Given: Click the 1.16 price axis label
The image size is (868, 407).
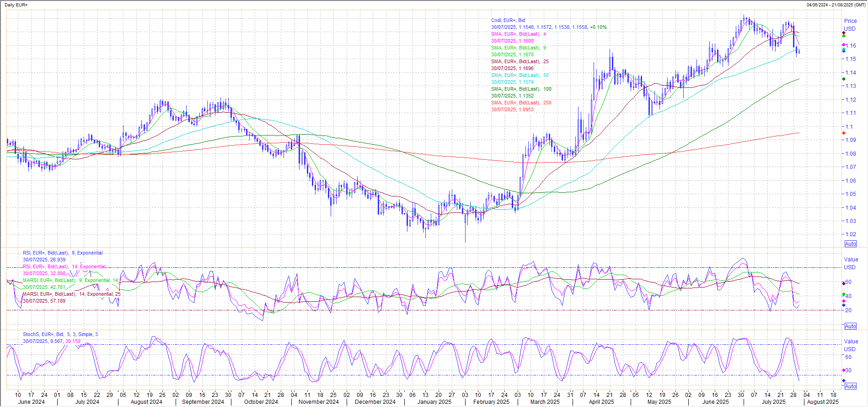Looking at the screenshot, I should click(851, 45).
